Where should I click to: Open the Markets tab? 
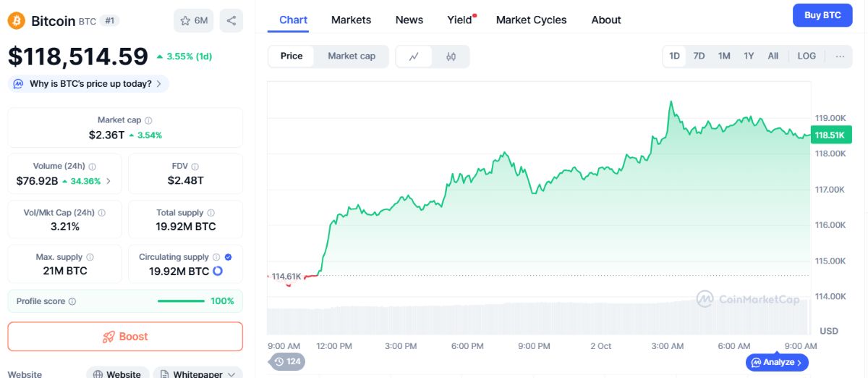[x=351, y=20]
